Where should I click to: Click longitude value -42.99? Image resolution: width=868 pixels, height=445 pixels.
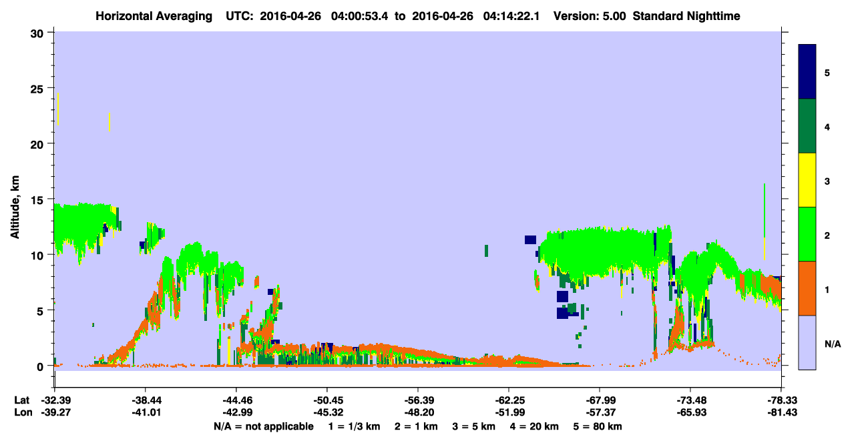click(236, 413)
